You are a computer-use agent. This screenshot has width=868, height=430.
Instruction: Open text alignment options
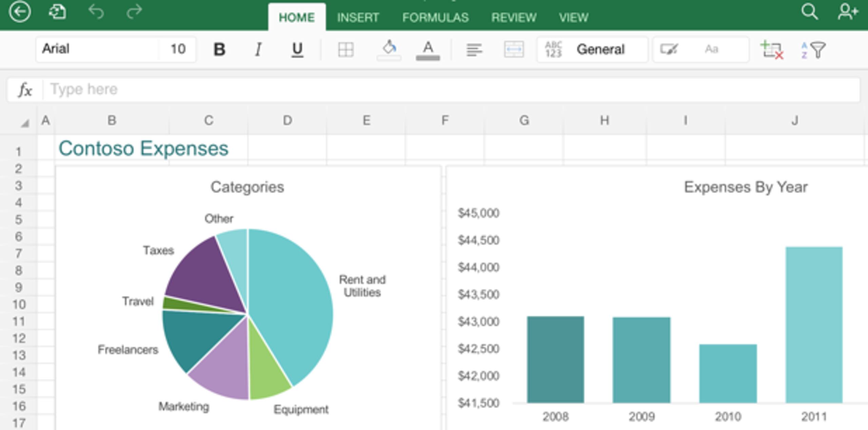click(474, 50)
